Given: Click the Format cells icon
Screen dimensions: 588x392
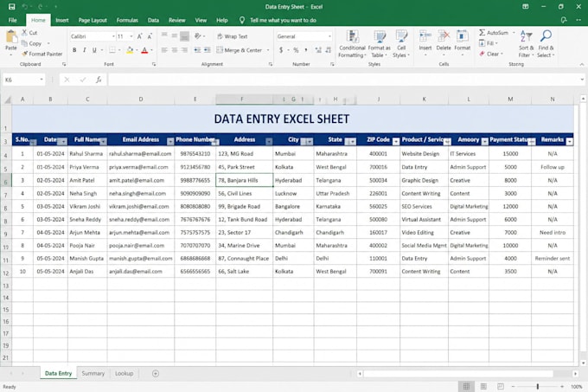Looking at the screenshot, I should tap(462, 36).
